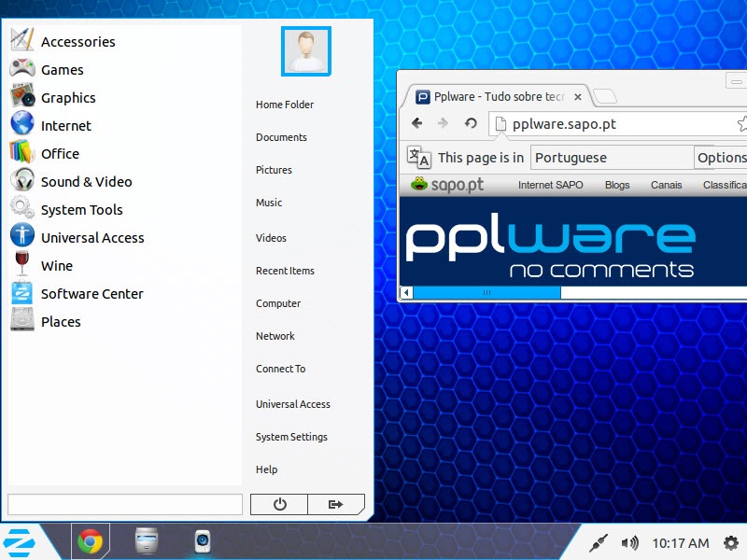Viewport: 747px width, 560px height.
Task: Click the Chrome forward arrow
Action: click(443, 123)
